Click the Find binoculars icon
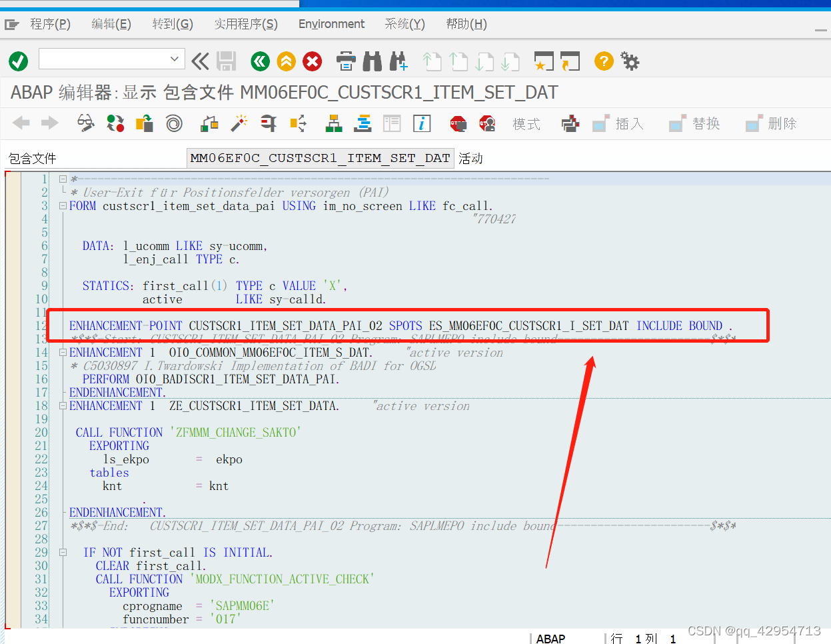This screenshot has width=831, height=644. pyautogui.click(x=372, y=61)
